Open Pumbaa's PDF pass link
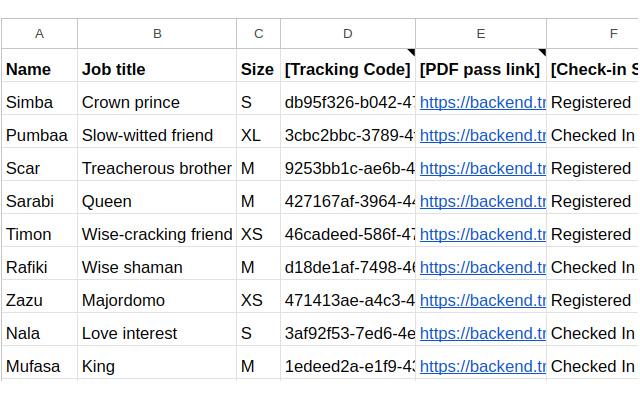 click(x=483, y=136)
